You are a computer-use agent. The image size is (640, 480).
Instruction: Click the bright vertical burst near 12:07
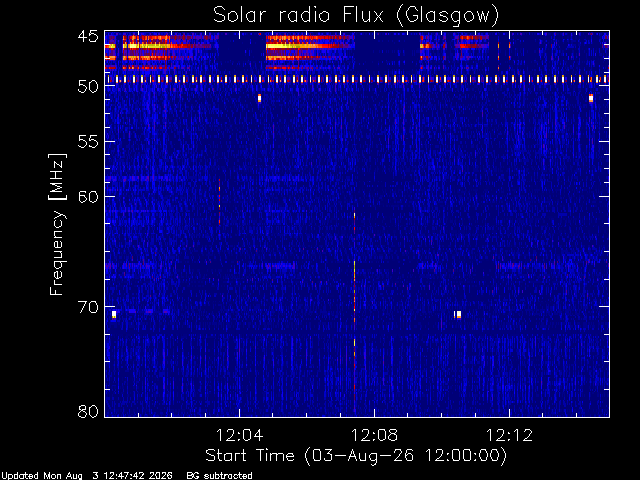click(354, 314)
